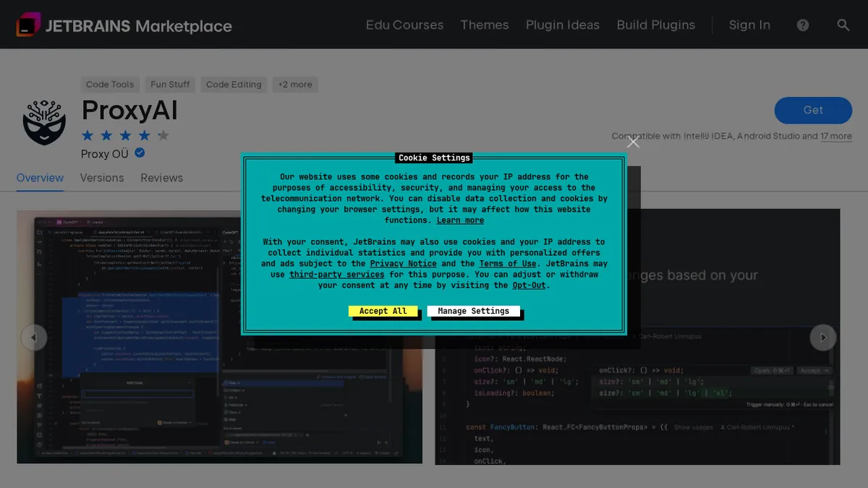Click the previous screenshot carousel arrow
868x488 pixels.
coord(34,337)
